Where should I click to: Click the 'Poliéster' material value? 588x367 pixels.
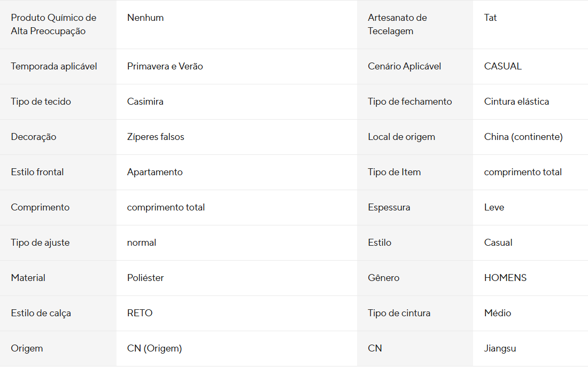pyautogui.click(x=145, y=278)
